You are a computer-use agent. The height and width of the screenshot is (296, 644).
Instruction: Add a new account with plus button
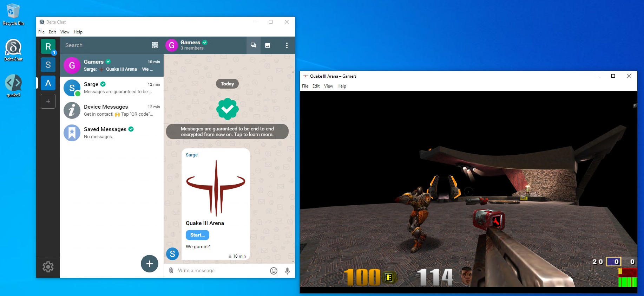48,101
